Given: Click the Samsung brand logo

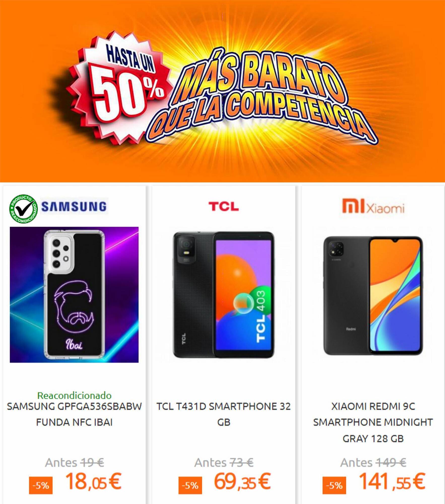Looking at the screenshot, I should (74, 206).
